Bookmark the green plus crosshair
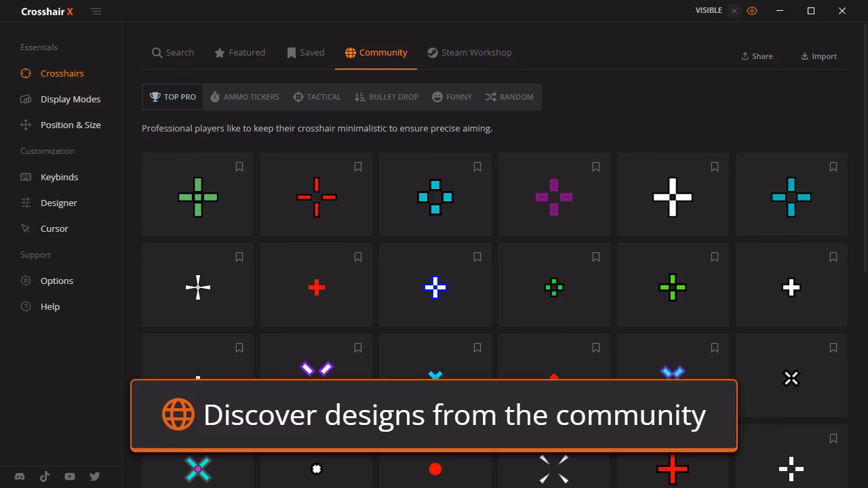The width and height of the screenshot is (868, 488). coord(239,167)
